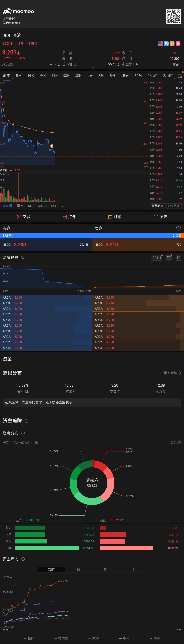
Task: Select the 成交量 indicator
Action: tap(7, 206)
